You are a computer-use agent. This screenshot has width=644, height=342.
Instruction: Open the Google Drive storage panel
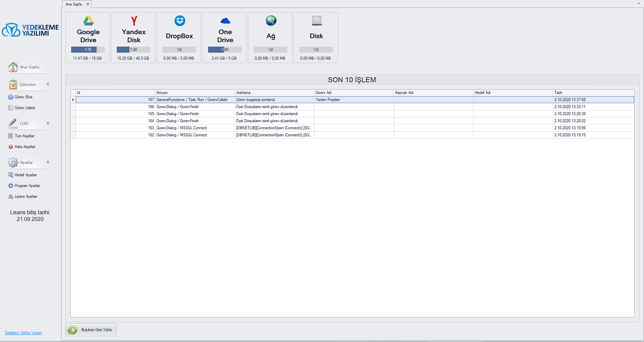[88, 20]
